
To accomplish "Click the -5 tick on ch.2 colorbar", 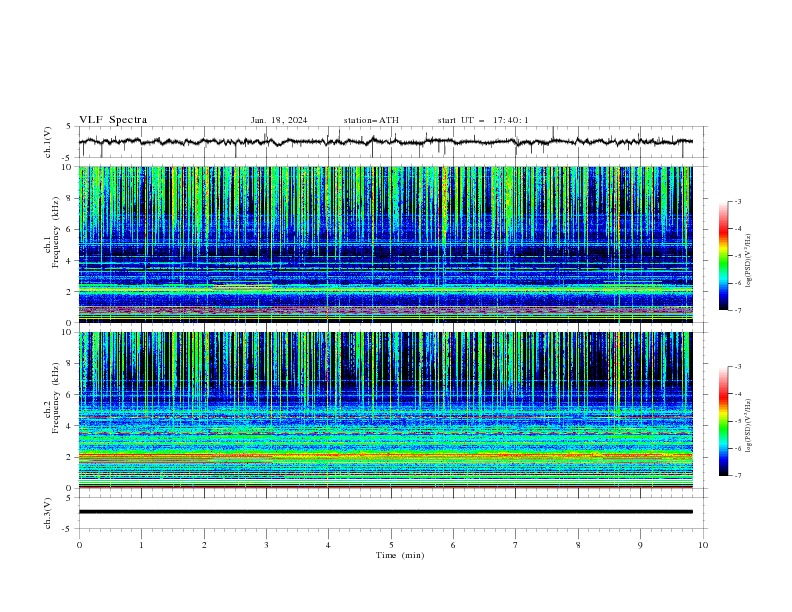I will [737, 421].
